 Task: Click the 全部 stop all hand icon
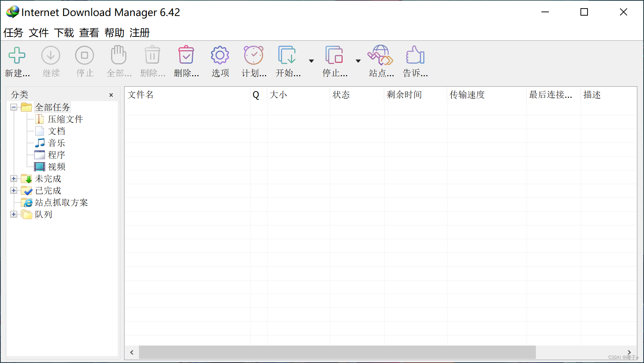[x=119, y=55]
